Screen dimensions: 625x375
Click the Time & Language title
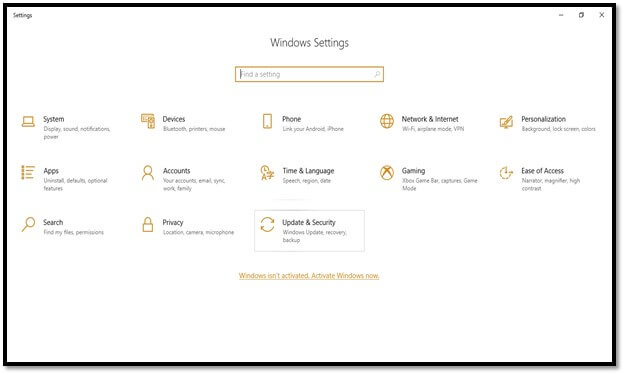(x=308, y=171)
